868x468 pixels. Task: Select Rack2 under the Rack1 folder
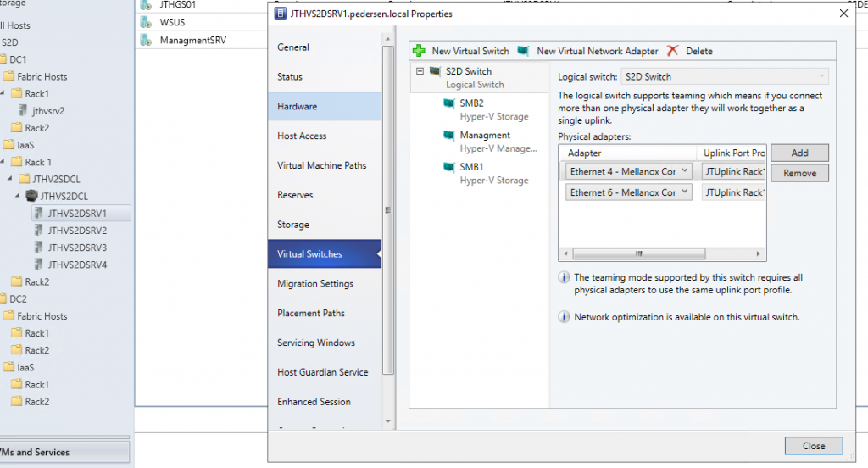click(x=37, y=128)
